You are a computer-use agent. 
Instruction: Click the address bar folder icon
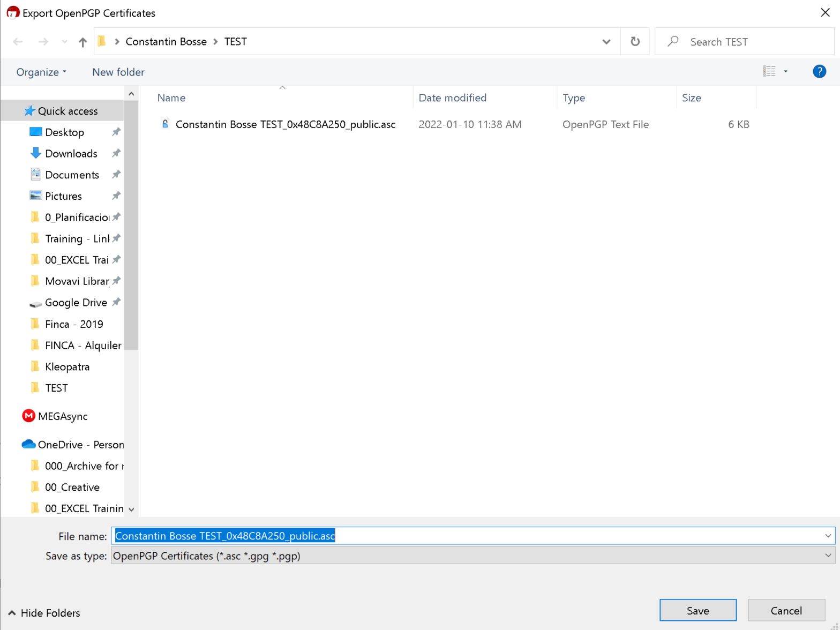click(102, 41)
